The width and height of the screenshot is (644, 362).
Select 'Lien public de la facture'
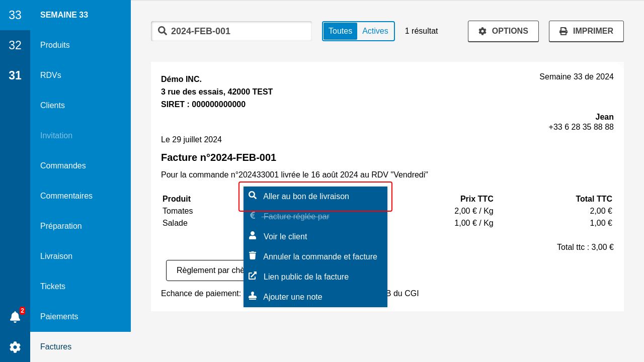(x=306, y=277)
